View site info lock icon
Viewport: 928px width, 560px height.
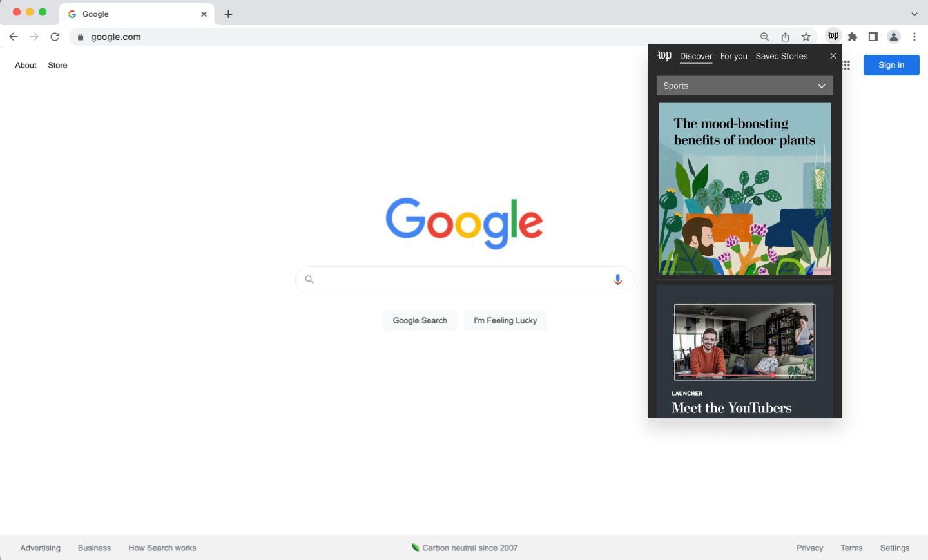pos(81,37)
